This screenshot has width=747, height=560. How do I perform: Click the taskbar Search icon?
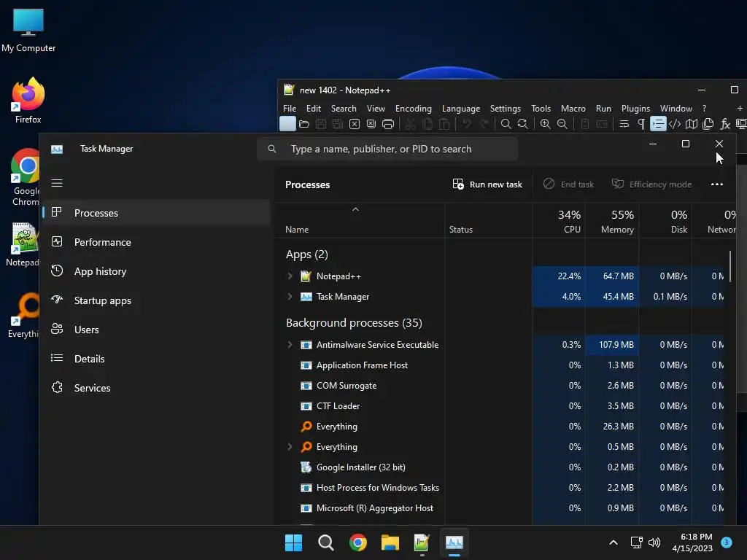tap(326, 542)
